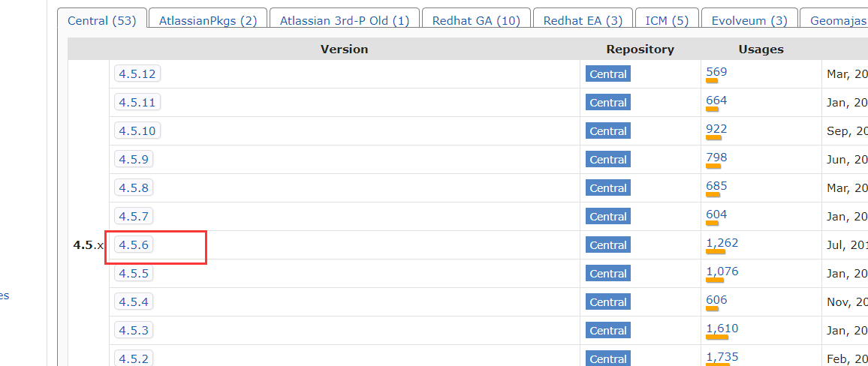Click the Usages column header

click(761, 49)
